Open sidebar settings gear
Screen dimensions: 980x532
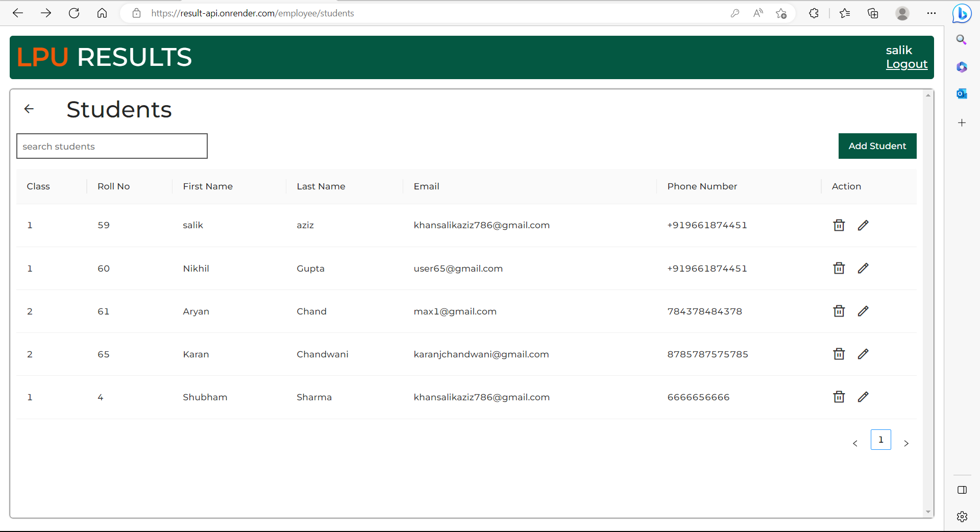[x=962, y=516]
